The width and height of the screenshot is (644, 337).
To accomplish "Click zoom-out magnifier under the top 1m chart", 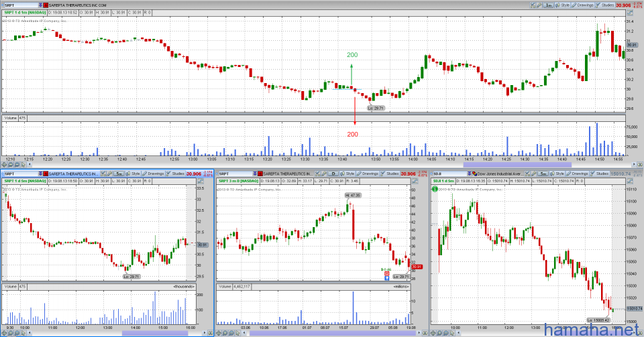I will point(17,164).
